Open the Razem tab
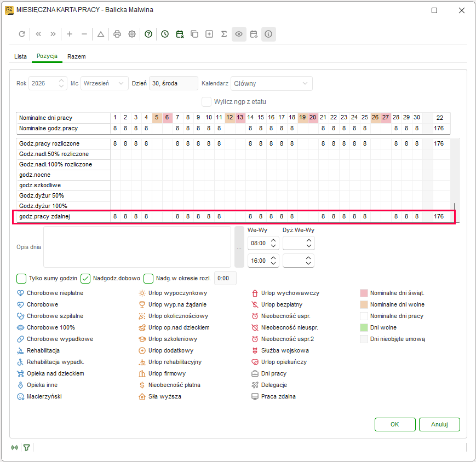Viewport: 476px width, 462px height. (x=77, y=56)
